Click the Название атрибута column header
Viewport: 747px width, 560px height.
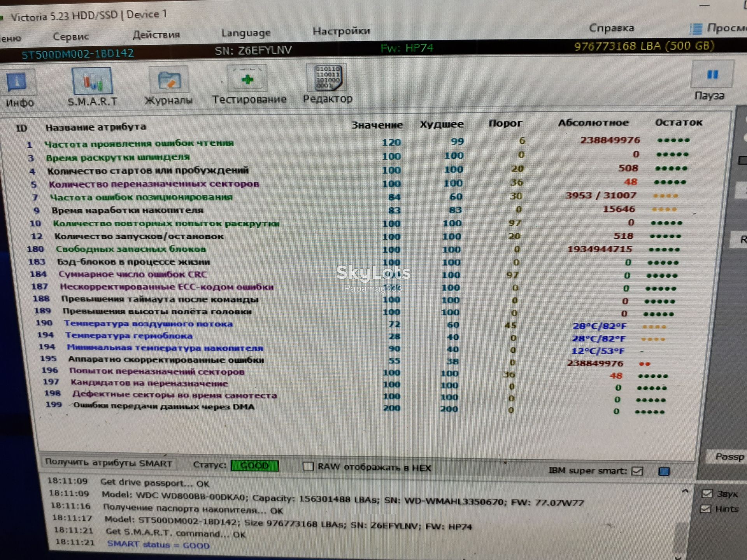point(96,127)
